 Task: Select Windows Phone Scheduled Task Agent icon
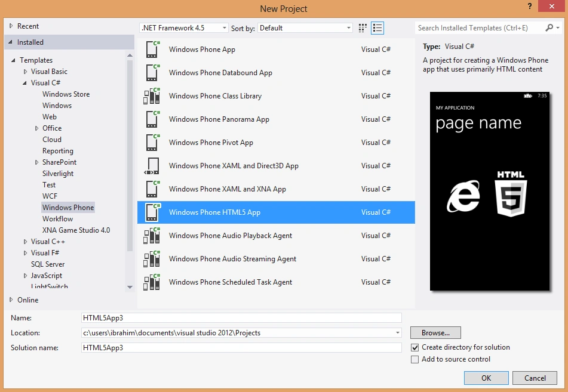point(152,282)
